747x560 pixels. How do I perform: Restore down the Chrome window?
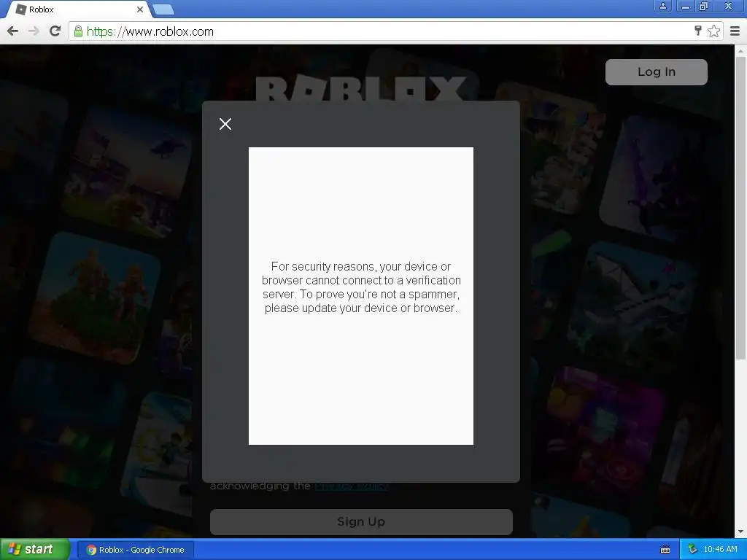703,6
